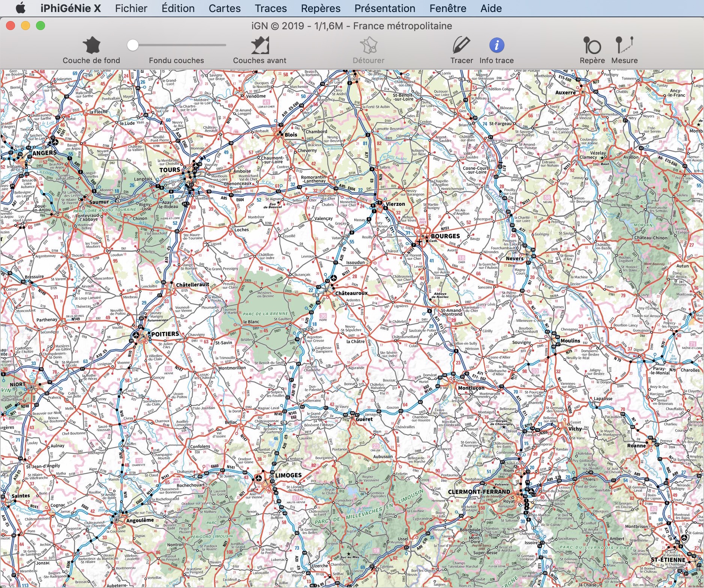Click the Couches avant layers icon
Image resolution: width=704 pixels, height=588 pixels.
pyautogui.click(x=260, y=45)
